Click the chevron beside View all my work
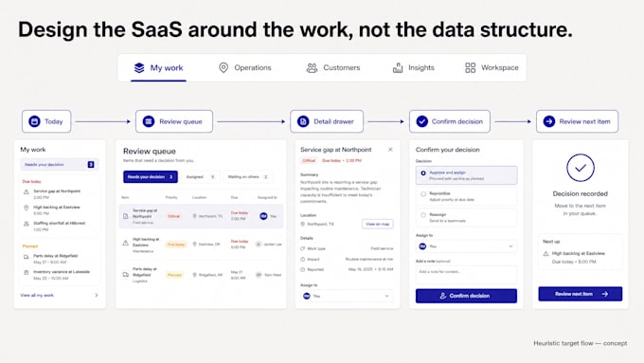 click(x=97, y=295)
